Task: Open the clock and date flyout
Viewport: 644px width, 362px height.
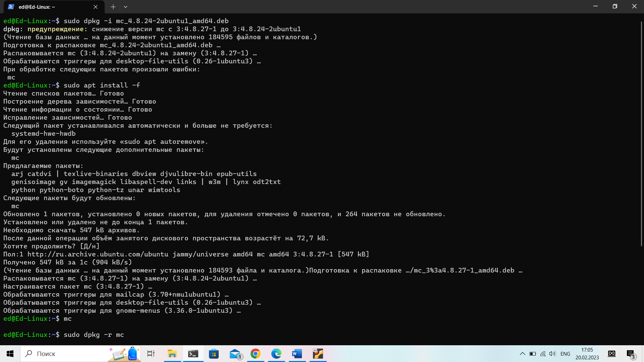Action: click(587, 354)
